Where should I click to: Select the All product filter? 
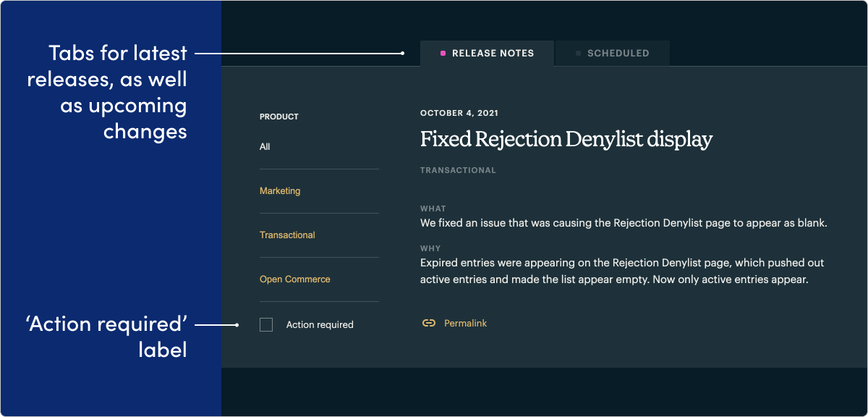(x=264, y=146)
